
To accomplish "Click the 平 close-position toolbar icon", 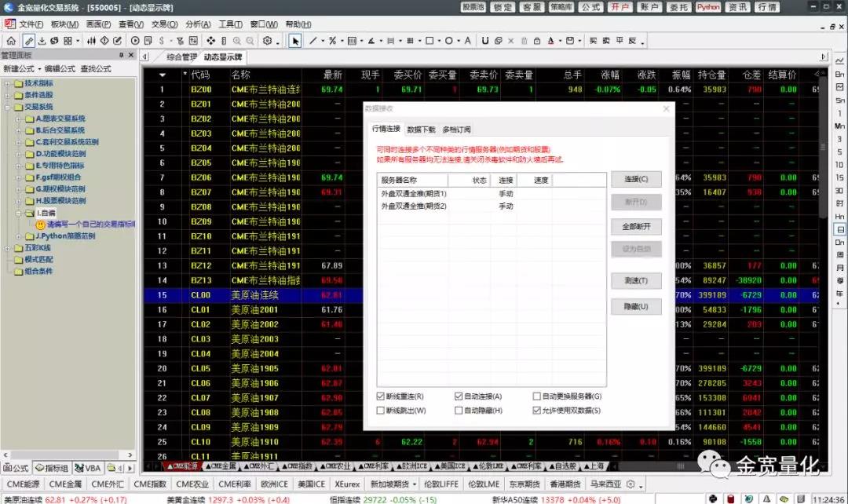I will [x=620, y=41].
